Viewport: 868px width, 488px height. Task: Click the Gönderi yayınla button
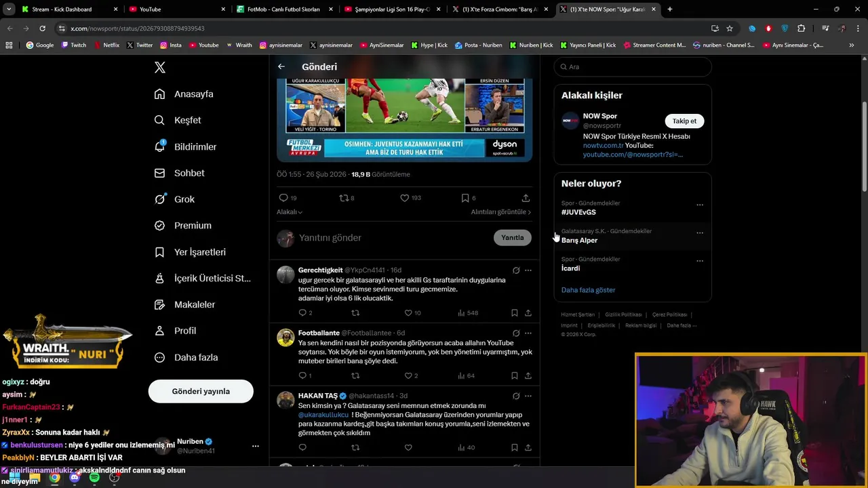coord(201,391)
